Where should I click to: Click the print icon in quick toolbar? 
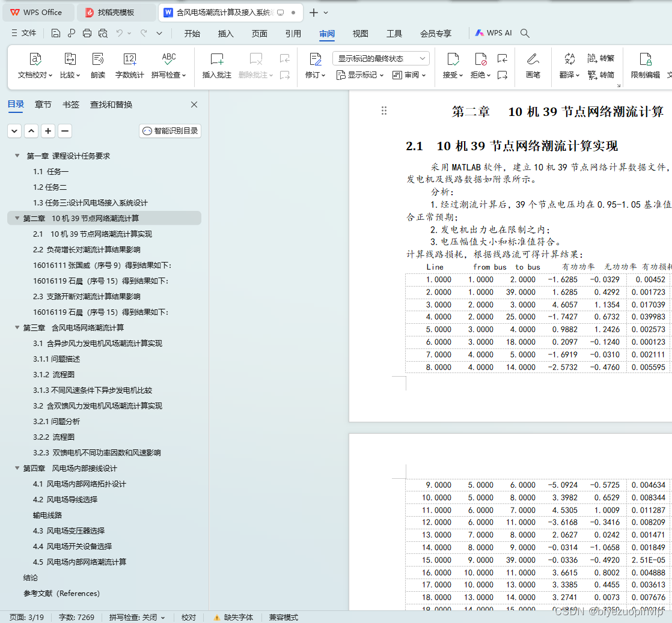(x=87, y=33)
